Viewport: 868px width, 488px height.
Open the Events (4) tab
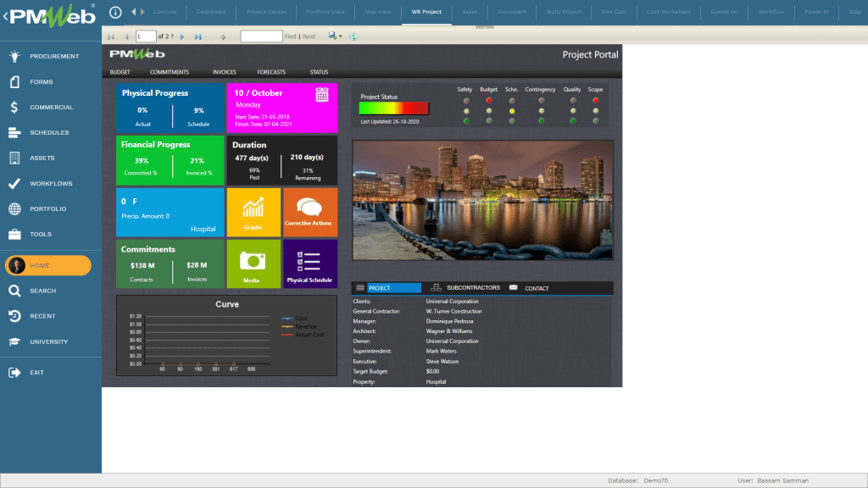(x=724, y=12)
